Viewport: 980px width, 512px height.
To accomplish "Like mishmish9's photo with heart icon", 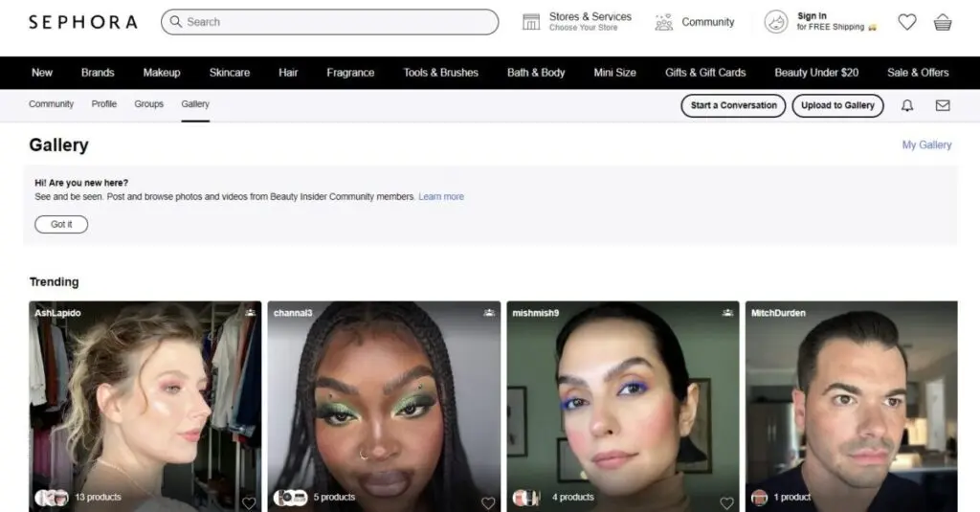I will pyautogui.click(x=726, y=502).
